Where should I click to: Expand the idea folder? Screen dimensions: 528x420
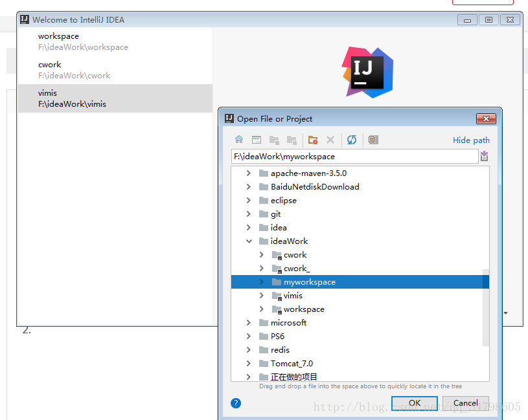[x=249, y=227]
